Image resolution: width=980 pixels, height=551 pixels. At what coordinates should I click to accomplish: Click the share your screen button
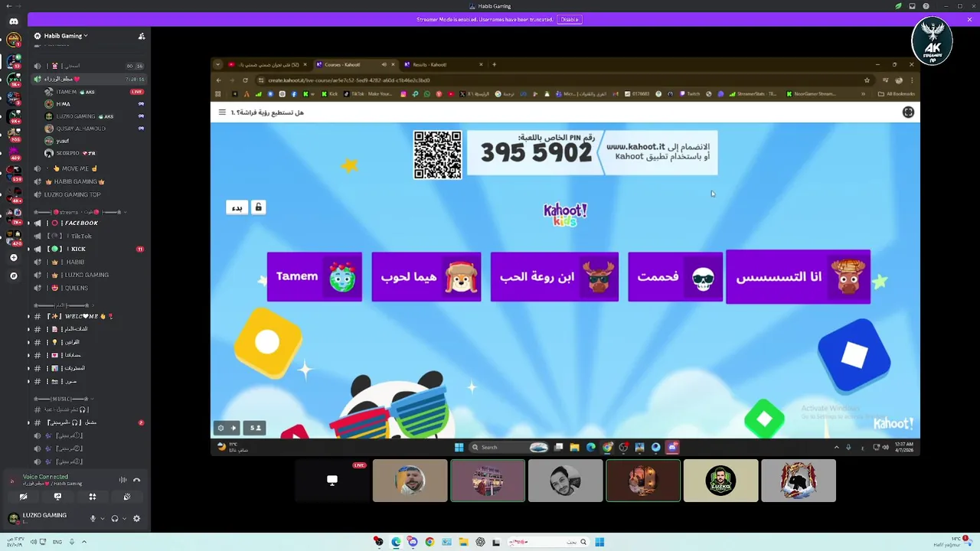pyautogui.click(x=57, y=497)
